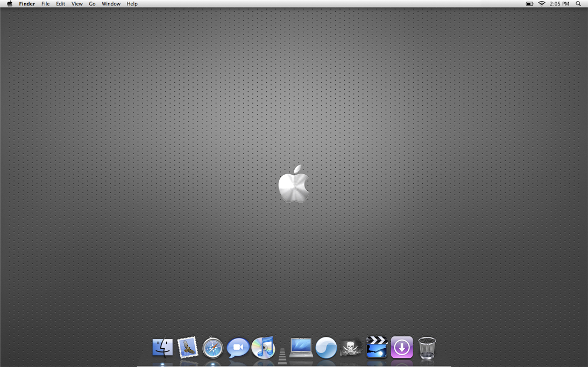588x367 pixels.
Task: Open the Go menu
Action: (x=92, y=4)
